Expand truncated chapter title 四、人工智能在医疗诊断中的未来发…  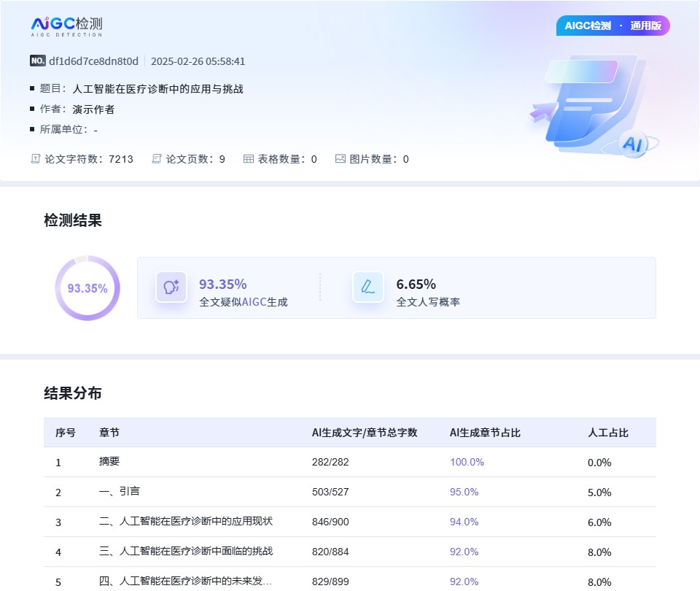tap(186, 582)
